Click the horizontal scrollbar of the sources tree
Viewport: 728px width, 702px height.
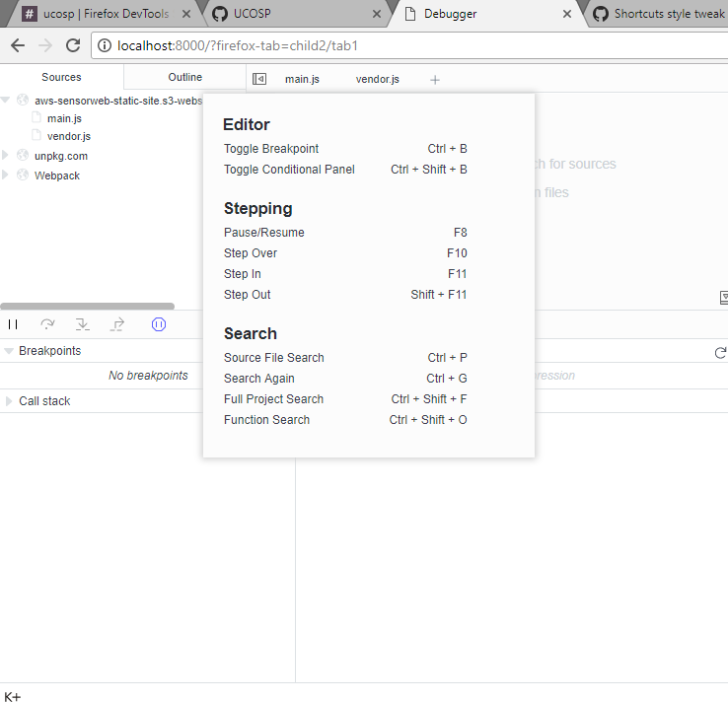pyautogui.click(x=87, y=307)
